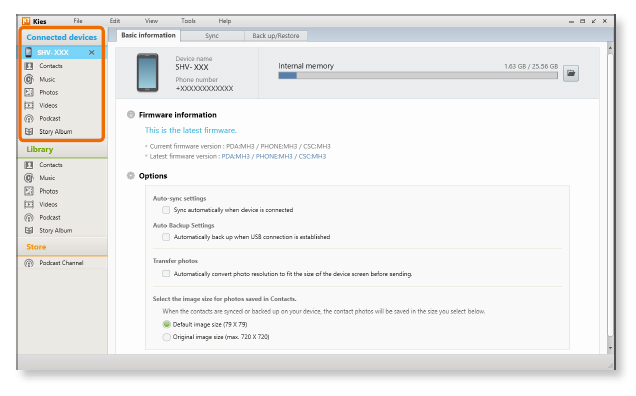The image size is (636, 396).
Task: Open Contacts icon under Connected devices
Action: [x=29, y=66]
